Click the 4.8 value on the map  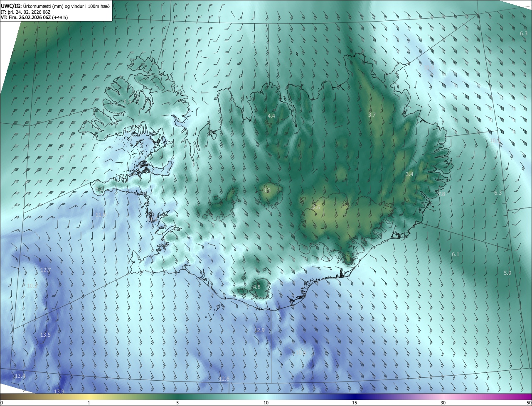pyautogui.click(x=257, y=287)
